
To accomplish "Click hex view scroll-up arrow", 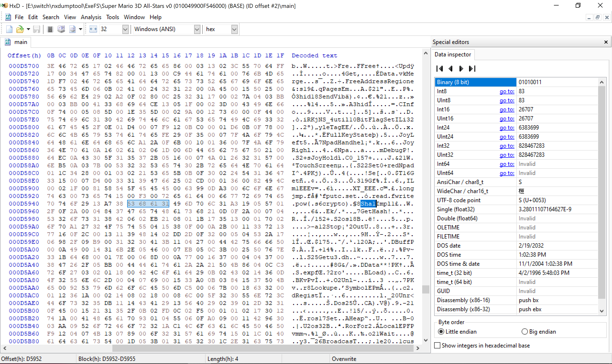I will click(x=426, y=53).
